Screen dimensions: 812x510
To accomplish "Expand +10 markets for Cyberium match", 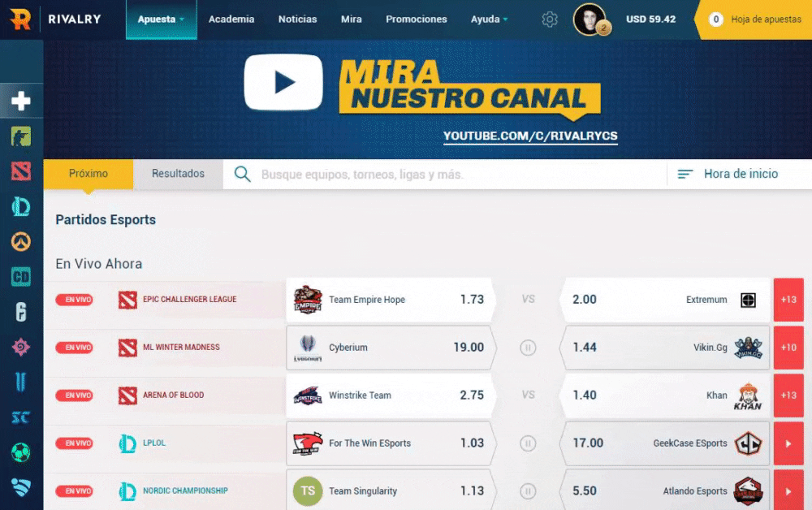I will (x=788, y=348).
